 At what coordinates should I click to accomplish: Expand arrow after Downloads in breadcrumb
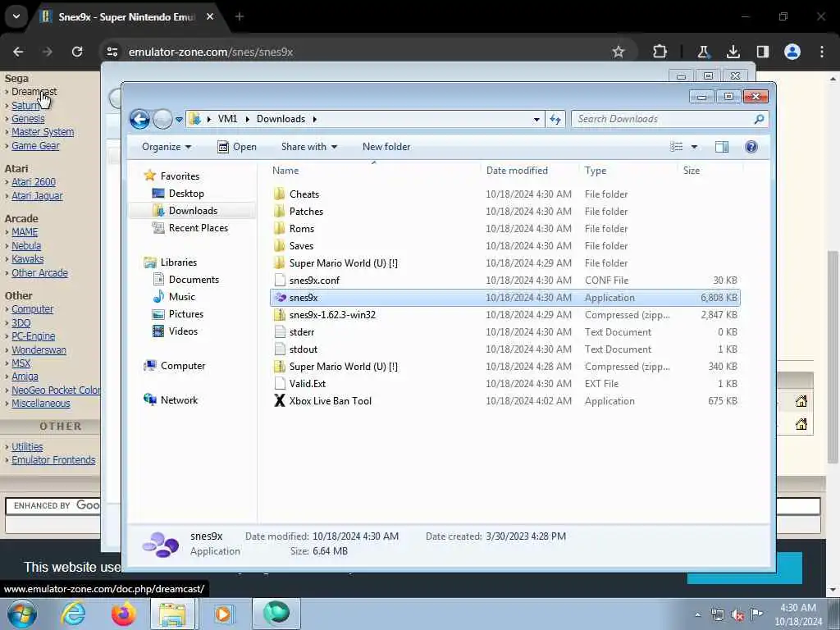pos(314,120)
